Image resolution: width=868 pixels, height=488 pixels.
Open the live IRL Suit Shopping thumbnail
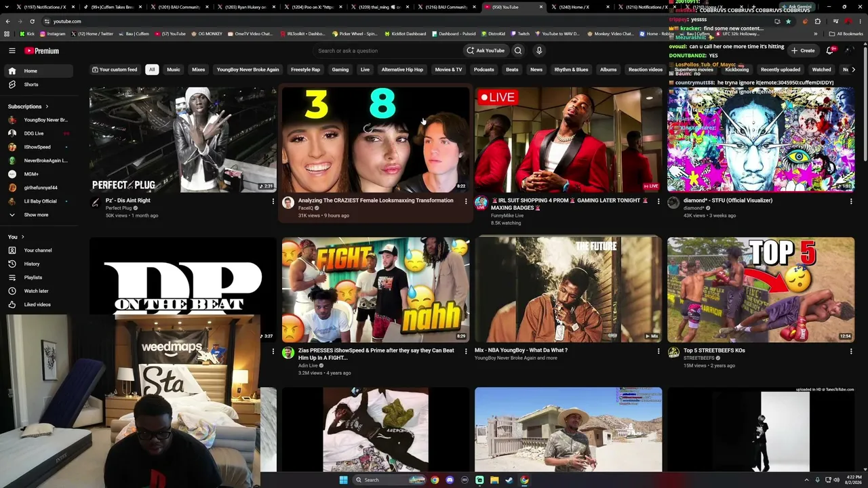pos(568,140)
